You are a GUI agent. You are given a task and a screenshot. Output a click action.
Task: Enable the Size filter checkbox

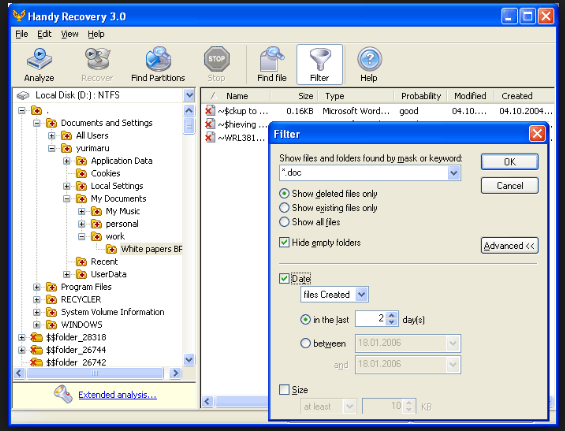tap(284, 390)
